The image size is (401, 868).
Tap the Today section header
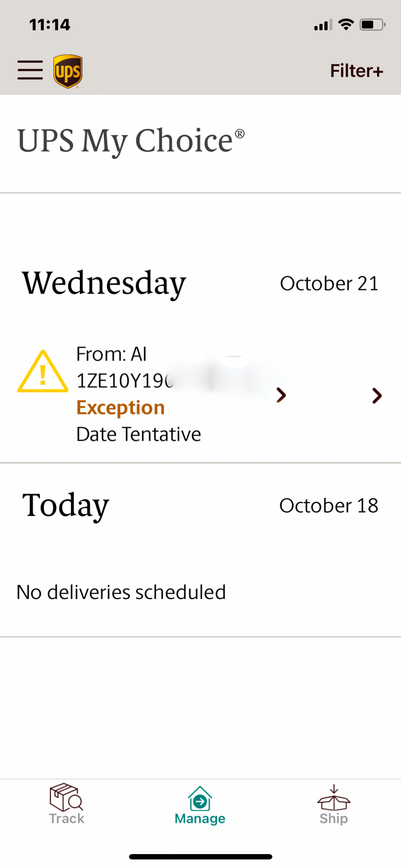66,505
